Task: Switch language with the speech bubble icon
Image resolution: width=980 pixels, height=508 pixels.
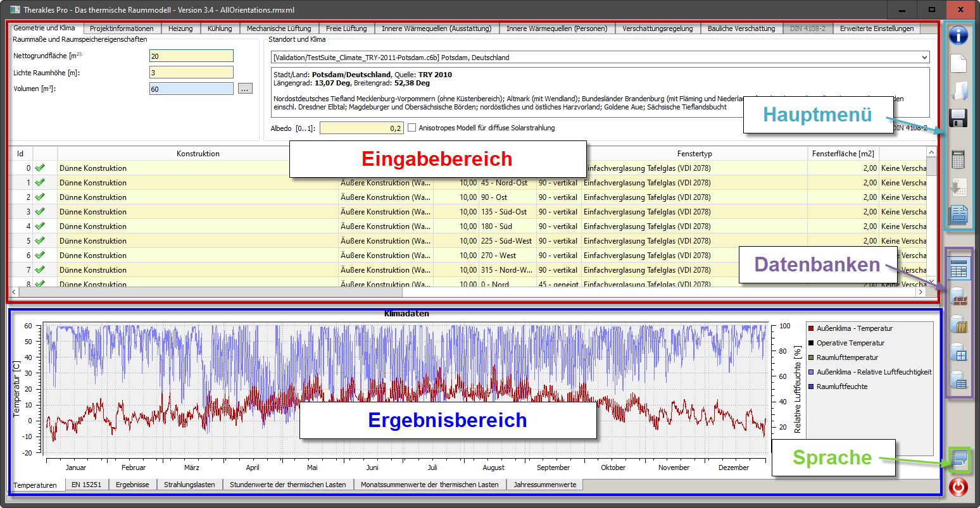Action: (x=959, y=459)
